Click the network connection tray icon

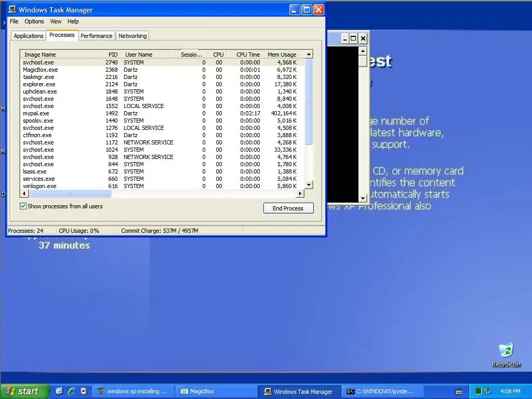coord(487,391)
